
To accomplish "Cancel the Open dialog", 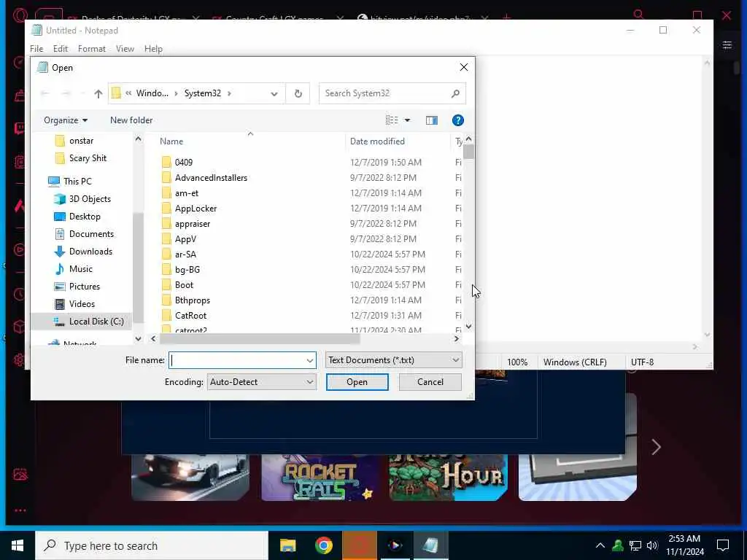I will (x=430, y=382).
